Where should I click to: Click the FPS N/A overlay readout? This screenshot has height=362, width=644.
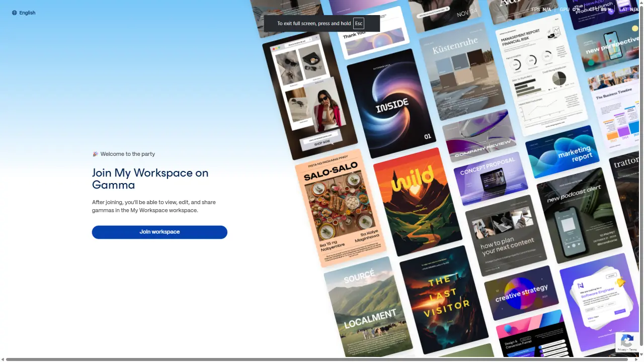tap(541, 9)
